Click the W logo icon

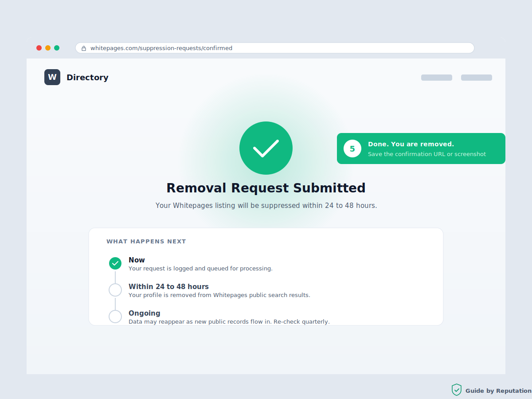(x=52, y=77)
